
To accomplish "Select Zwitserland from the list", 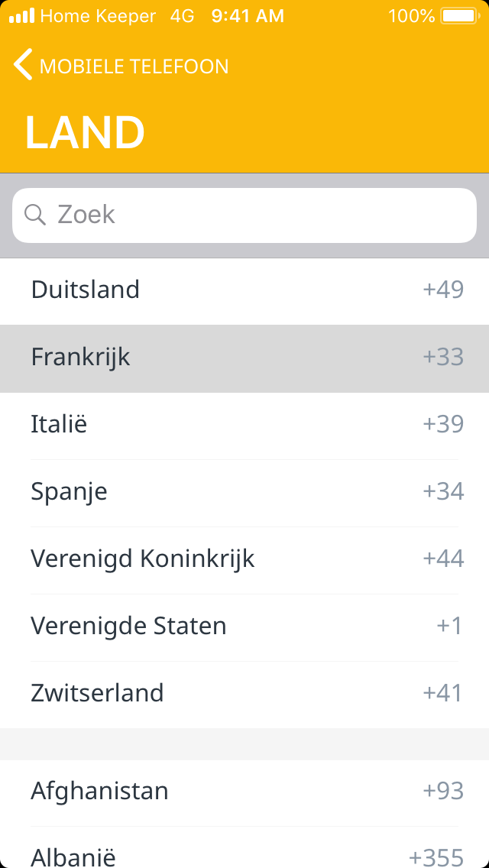I will tap(97, 693).
